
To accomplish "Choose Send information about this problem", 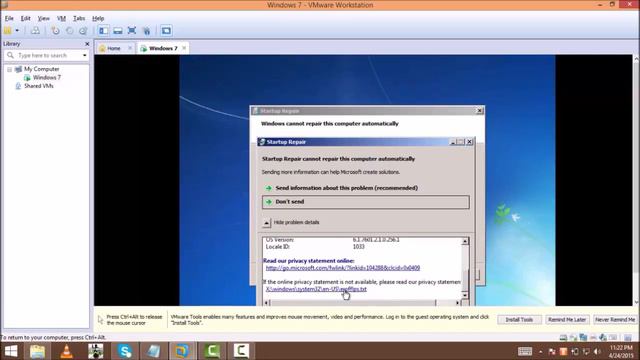I will coord(347,188).
